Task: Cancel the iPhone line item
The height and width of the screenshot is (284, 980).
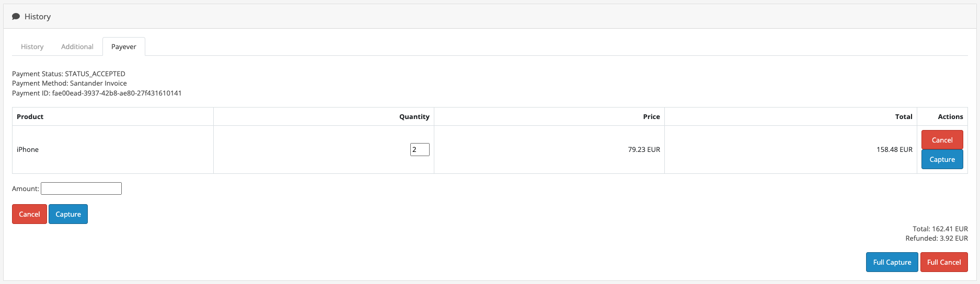Action: click(942, 140)
